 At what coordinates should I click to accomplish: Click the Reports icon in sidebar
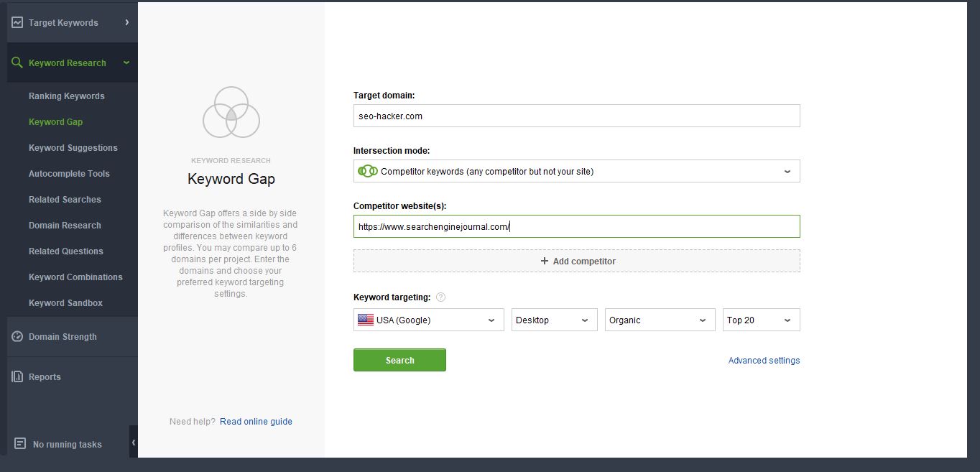(17, 376)
